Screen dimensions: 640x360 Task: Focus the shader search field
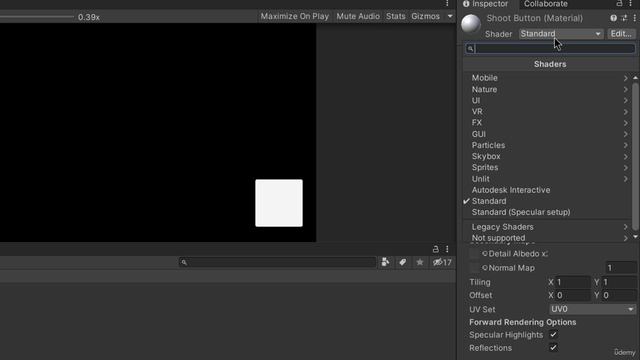click(x=550, y=49)
